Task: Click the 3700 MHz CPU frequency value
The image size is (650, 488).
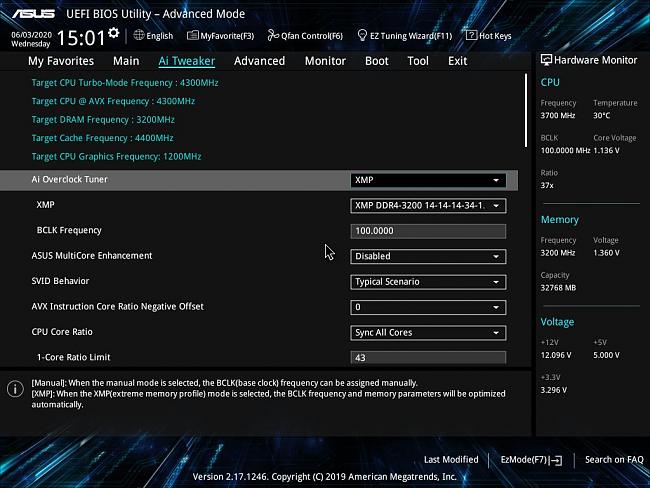Action: (x=558, y=116)
